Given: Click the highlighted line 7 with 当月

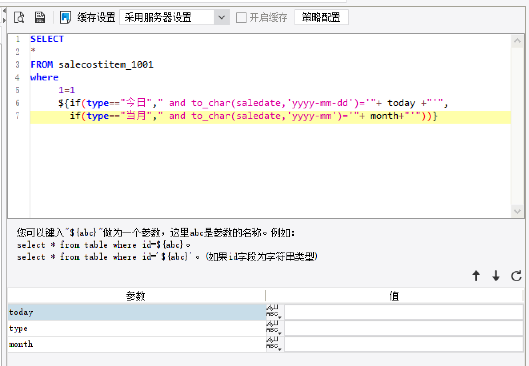Looking at the screenshot, I should (270, 116).
